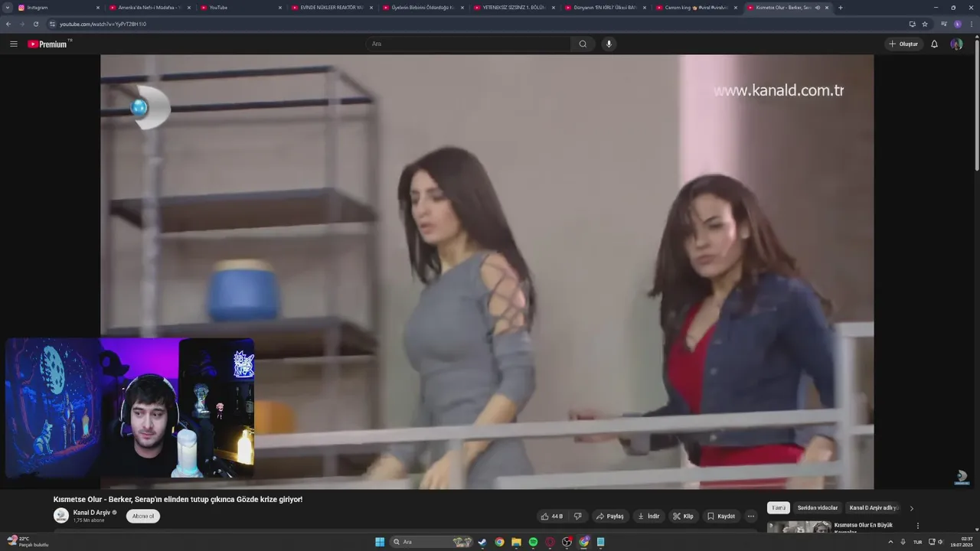Click the search magnifier button
This screenshot has width=980, height=551.
point(583,44)
